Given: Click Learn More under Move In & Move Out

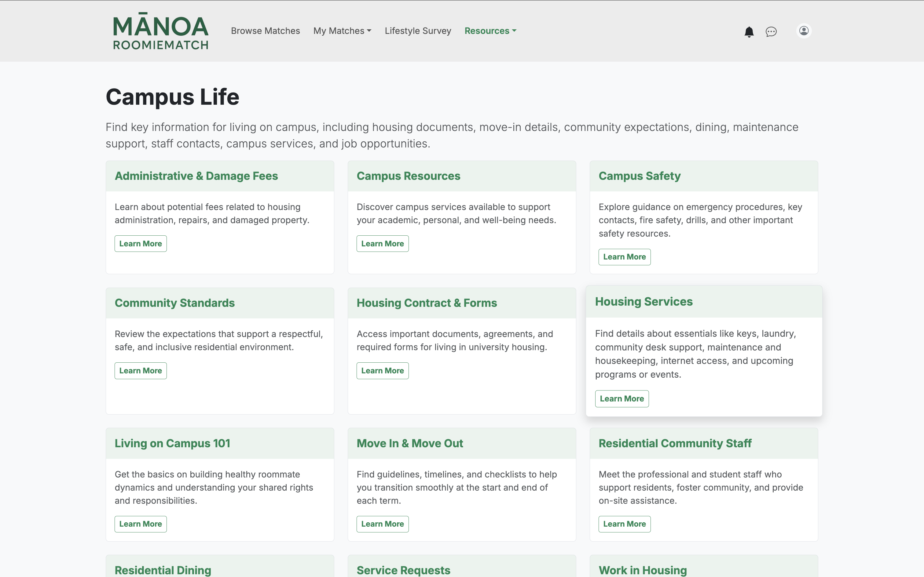Looking at the screenshot, I should coord(382,524).
